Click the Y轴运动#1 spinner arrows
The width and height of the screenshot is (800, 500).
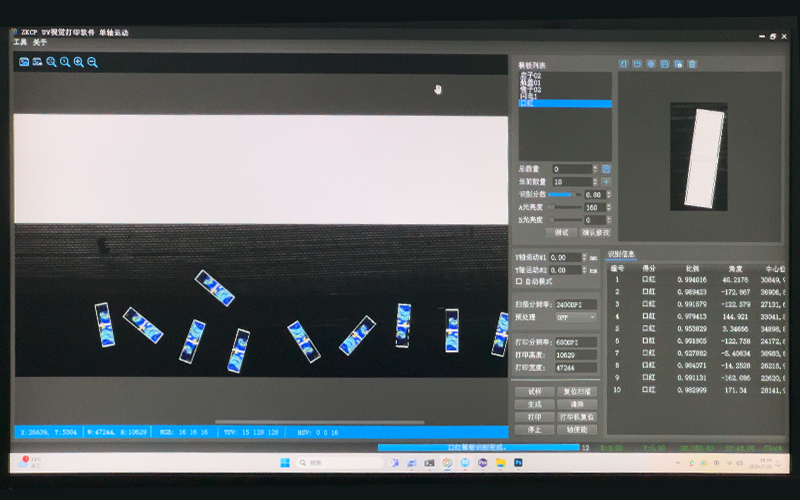click(585, 257)
